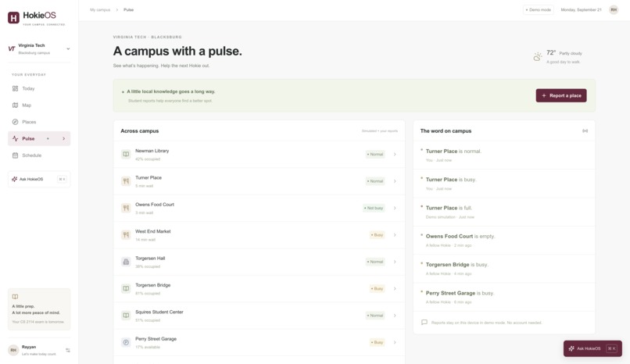Click the Owens Food Court dining icon
This screenshot has width=630, height=364.
[x=126, y=208]
